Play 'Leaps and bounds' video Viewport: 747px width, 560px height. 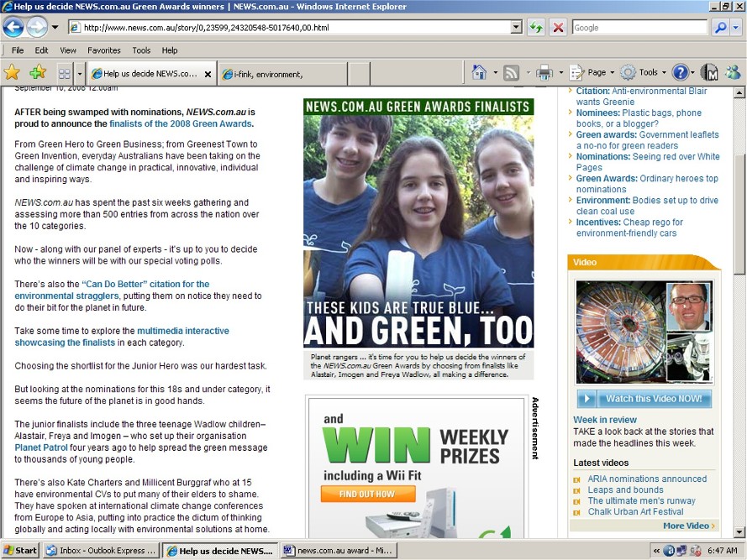tap(625, 489)
